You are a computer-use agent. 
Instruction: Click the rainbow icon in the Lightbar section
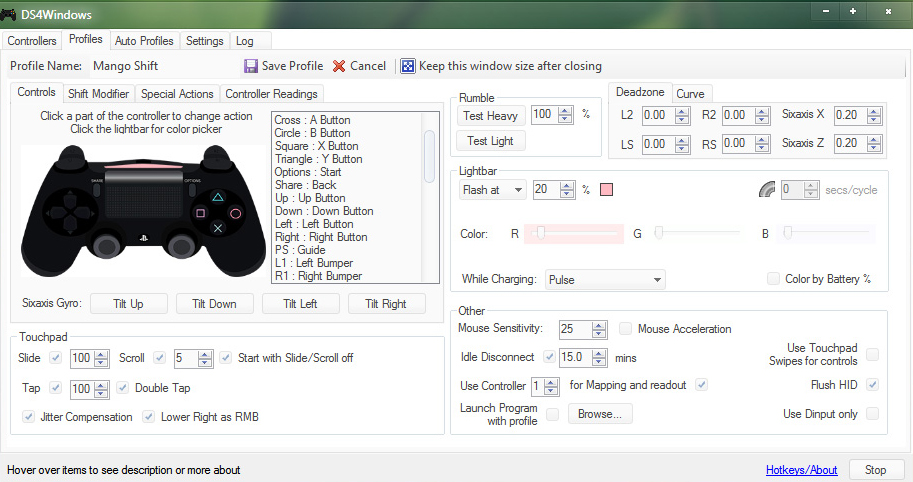(x=767, y=190)
